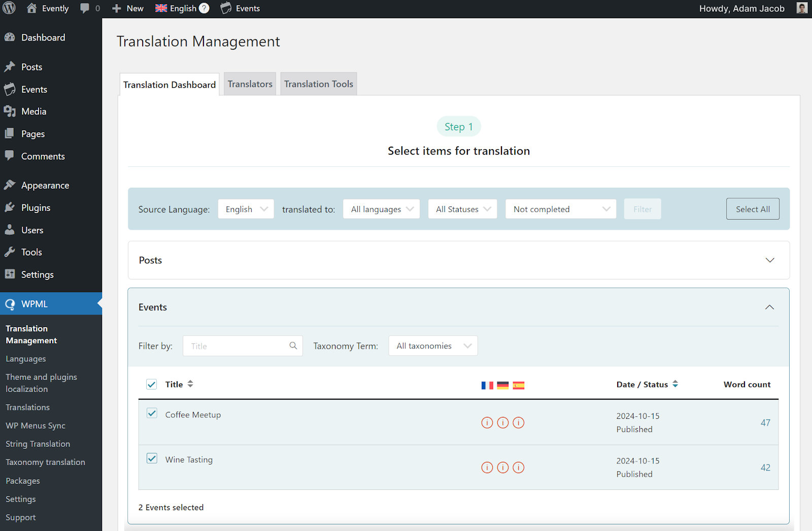The width and height of the screenshot is (812, 531).
Task: Click the search icon in the Title filter
Action: (293, 345)
